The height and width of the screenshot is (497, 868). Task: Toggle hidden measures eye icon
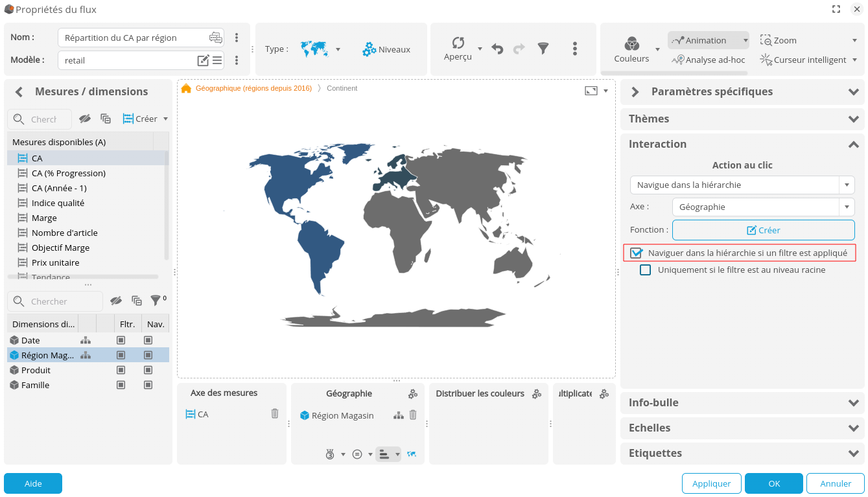pos(85,119)
